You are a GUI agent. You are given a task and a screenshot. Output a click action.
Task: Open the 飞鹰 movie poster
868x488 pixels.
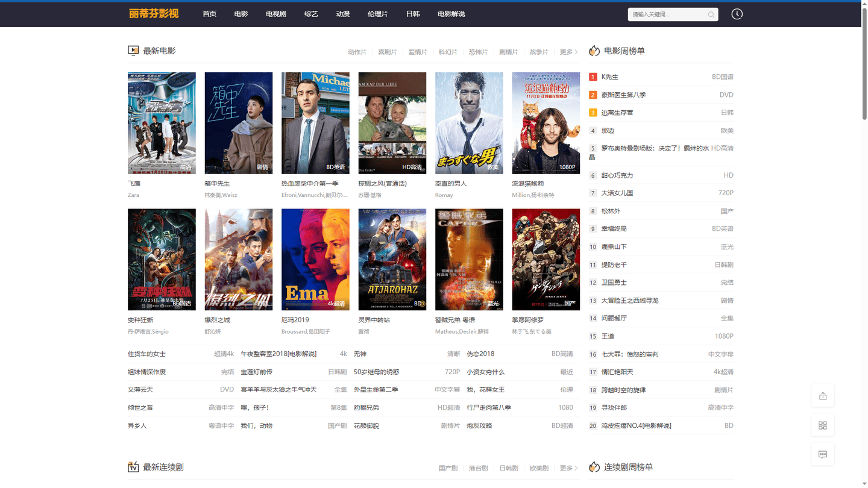pos(162,123)
